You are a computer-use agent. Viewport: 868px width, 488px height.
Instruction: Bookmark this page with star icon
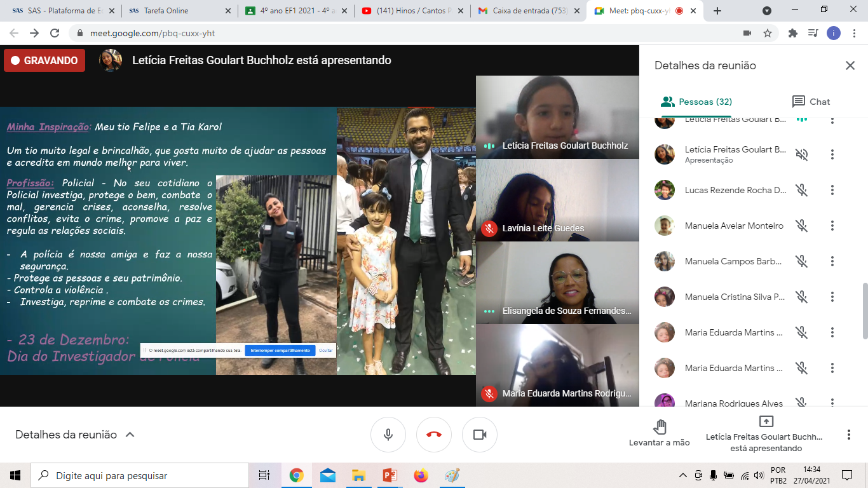pyautogui.click(x=768, y=33)
